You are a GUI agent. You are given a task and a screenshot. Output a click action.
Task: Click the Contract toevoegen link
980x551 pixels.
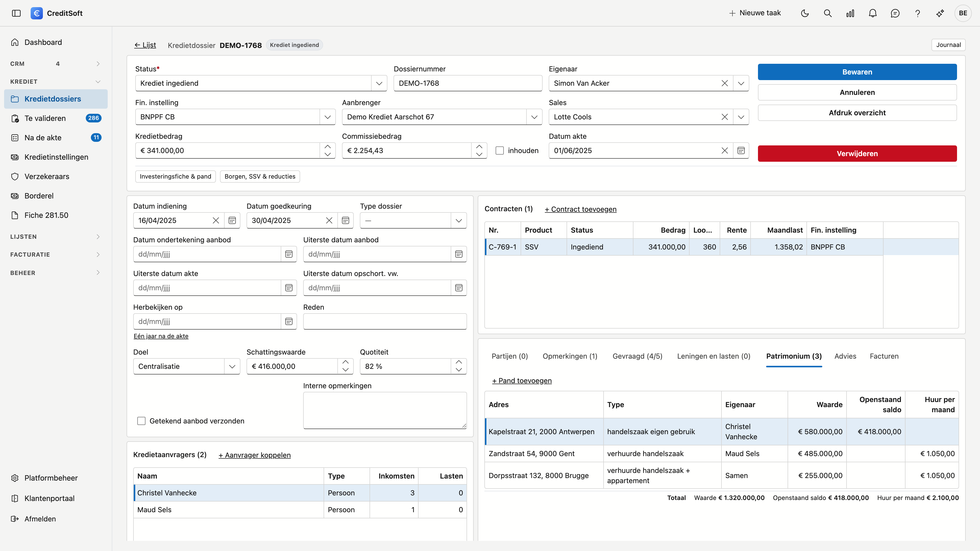(581, 209)
